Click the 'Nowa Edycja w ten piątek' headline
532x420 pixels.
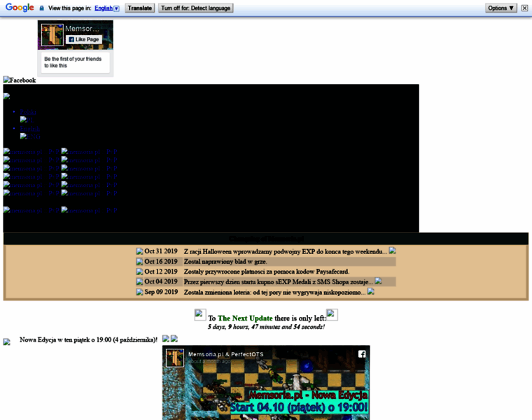tap(88, 339)
